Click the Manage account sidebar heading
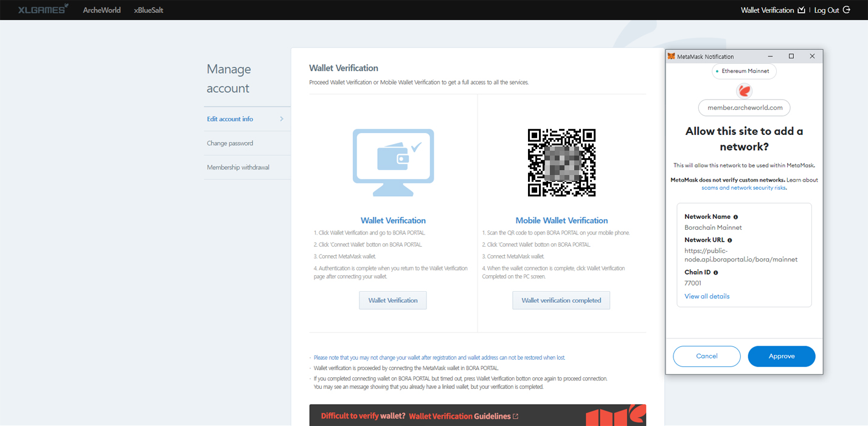 coord(229,78)
